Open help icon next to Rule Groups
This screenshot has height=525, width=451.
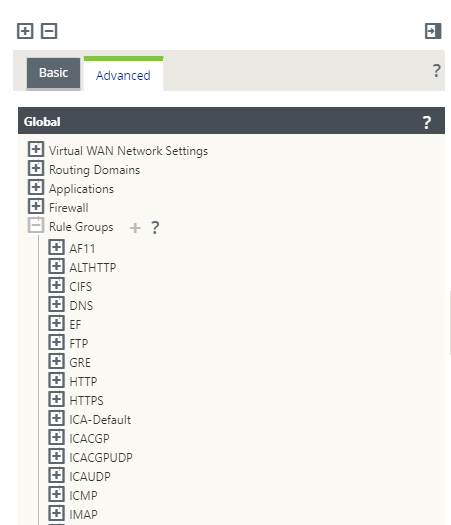click(155, 228)
